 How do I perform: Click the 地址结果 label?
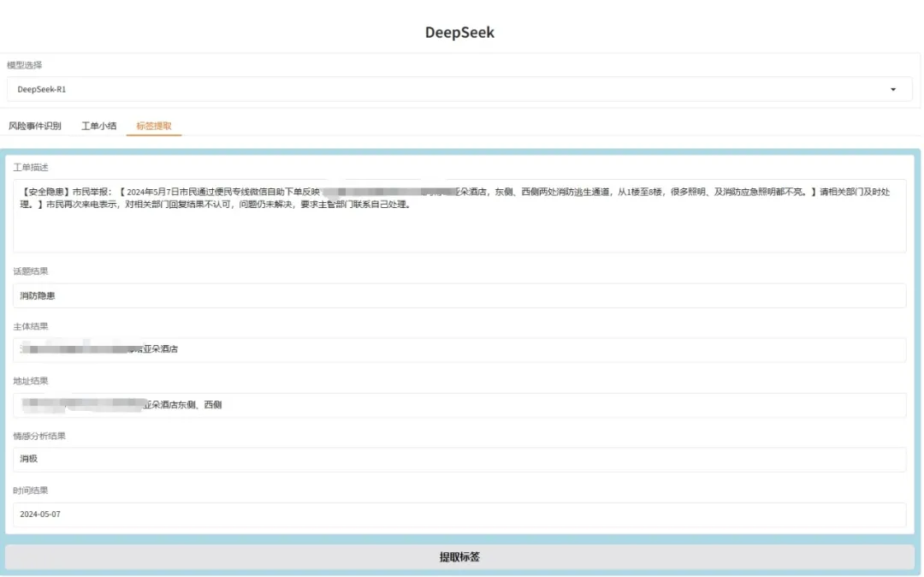tap(31, 381)
